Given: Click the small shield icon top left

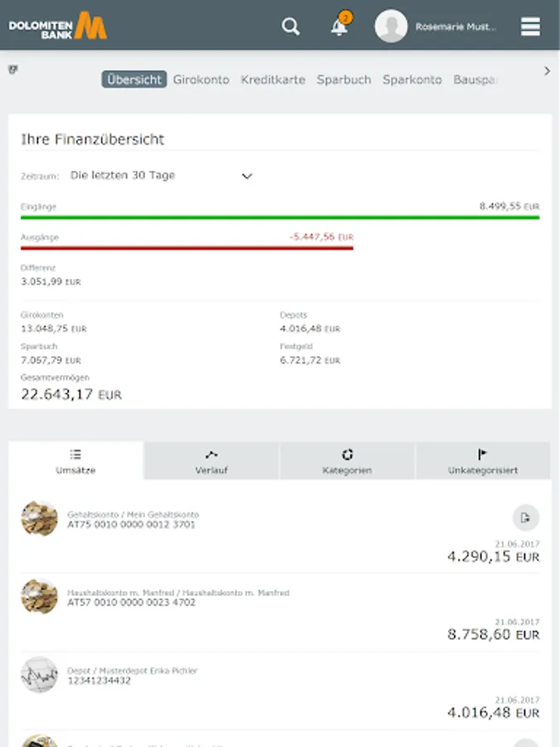Looking at the screenshot, I should pyautogui.click(x=13, y=70).
